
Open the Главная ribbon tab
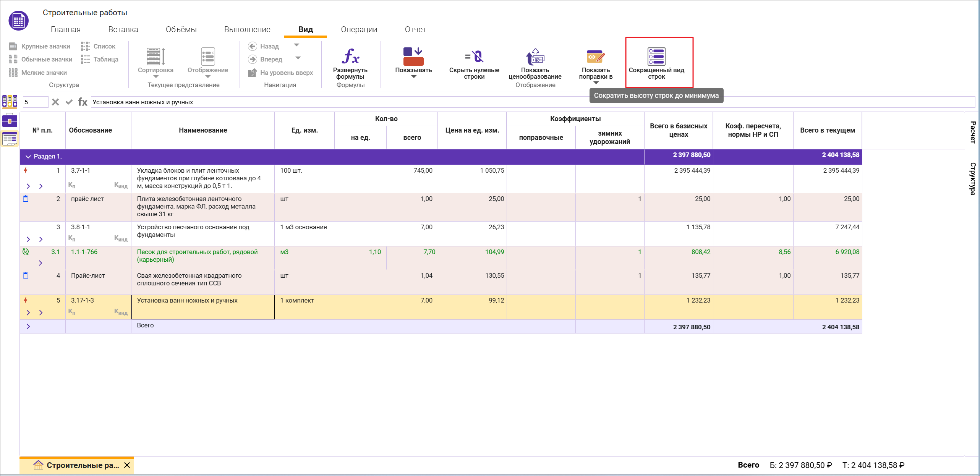coord(65,29)
